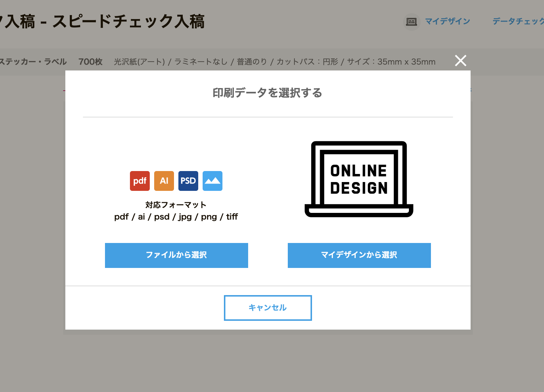544x392 pixels.
Task: Open the マイデザイン link in the header
Action: (447, 22)
